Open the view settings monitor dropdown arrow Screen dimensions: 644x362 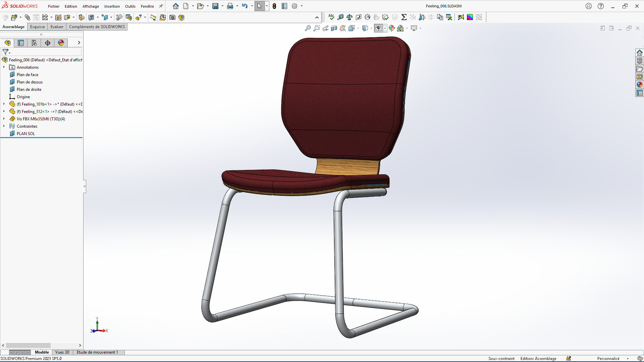point(420,28)
